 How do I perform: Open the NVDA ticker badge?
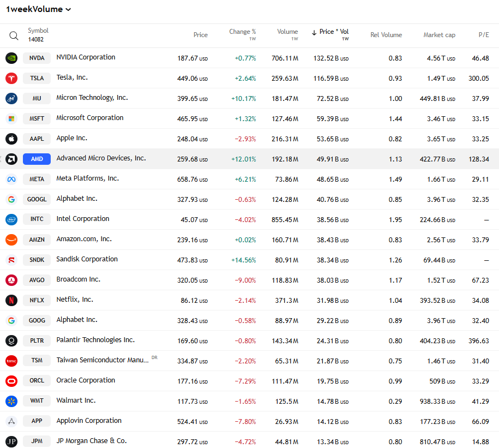tap(37, 58)
